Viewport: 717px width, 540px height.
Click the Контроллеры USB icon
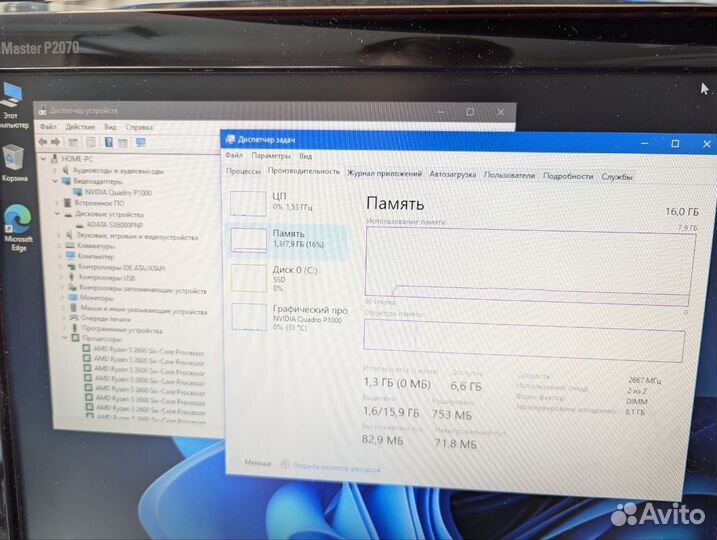tap(72, 277)
